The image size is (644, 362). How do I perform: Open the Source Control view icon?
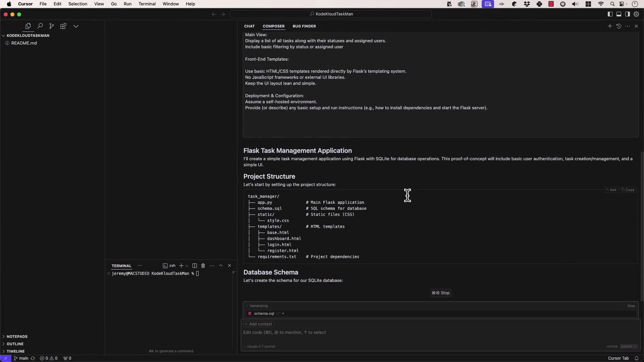[51, 26]
